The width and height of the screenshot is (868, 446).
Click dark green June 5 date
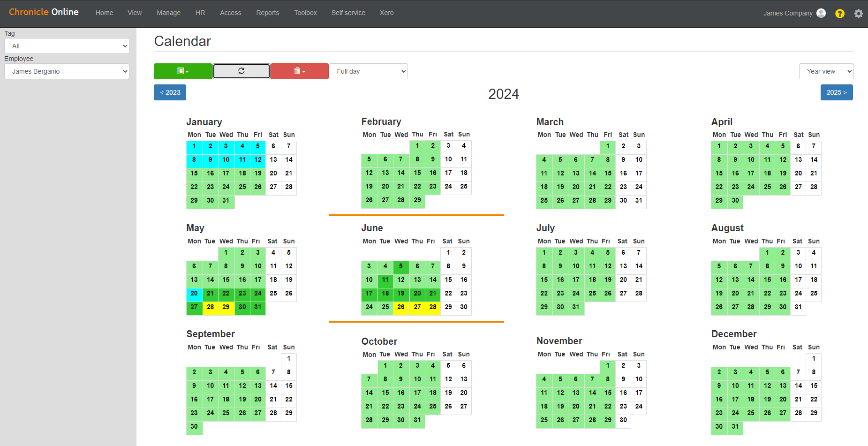[401, 266]
